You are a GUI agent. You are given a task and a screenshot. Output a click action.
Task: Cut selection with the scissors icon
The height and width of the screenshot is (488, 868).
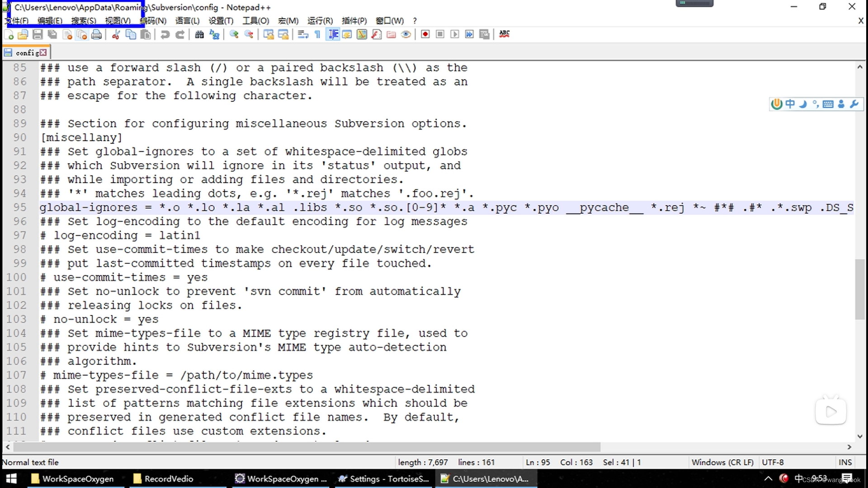tap(116, 34)
